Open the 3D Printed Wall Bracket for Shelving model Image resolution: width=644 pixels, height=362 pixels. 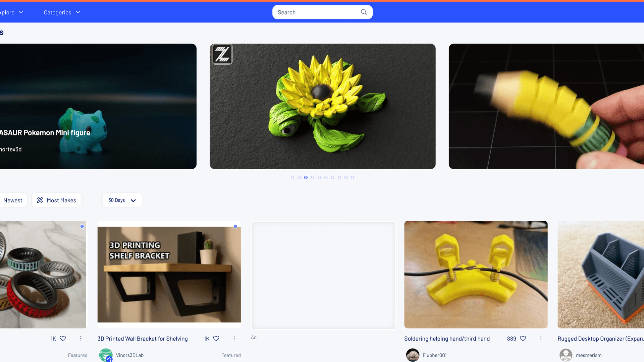142,339
